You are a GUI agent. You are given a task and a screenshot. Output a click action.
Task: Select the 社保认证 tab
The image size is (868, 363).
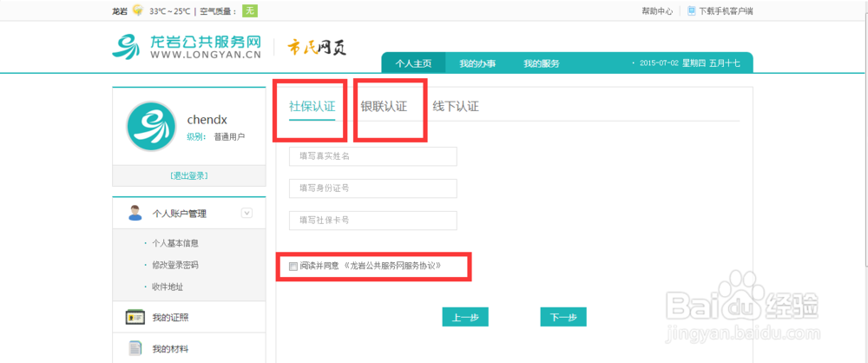(312, 107)
